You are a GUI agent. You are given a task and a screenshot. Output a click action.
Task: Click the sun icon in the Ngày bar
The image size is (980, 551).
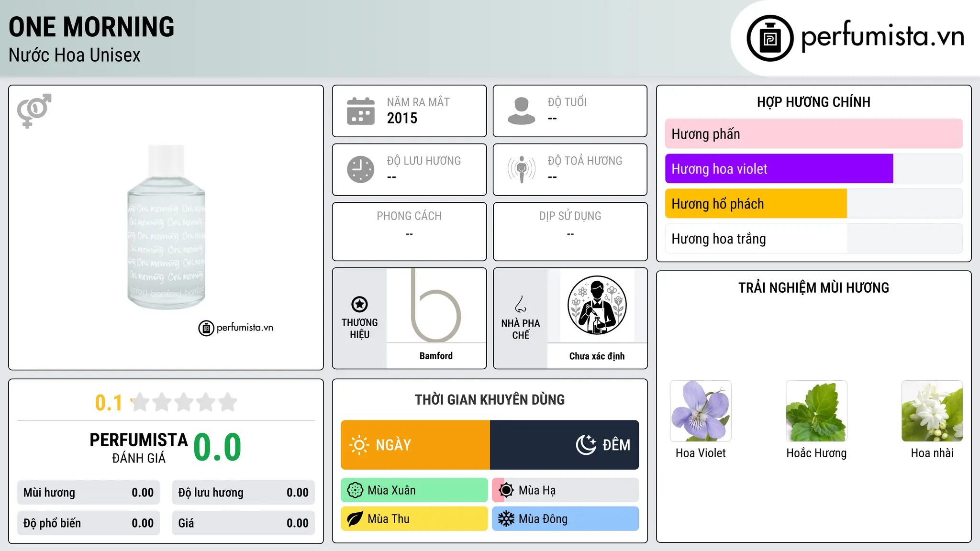[x=359, y=445]
